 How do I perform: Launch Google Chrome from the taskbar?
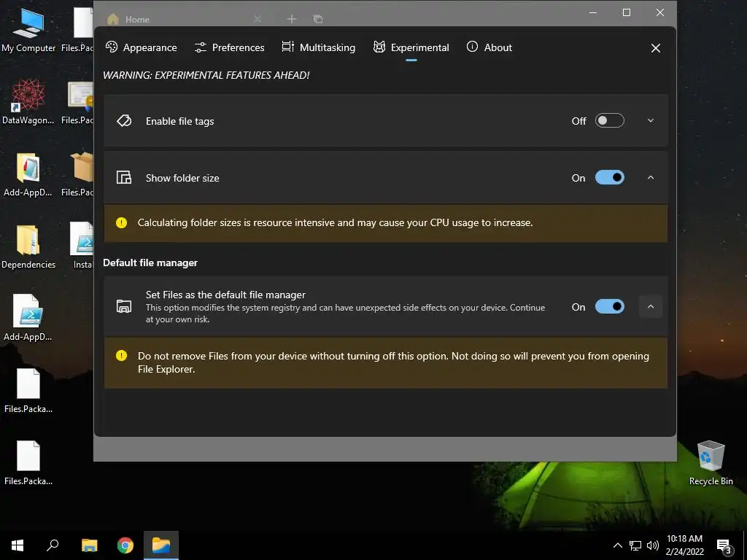125,545
